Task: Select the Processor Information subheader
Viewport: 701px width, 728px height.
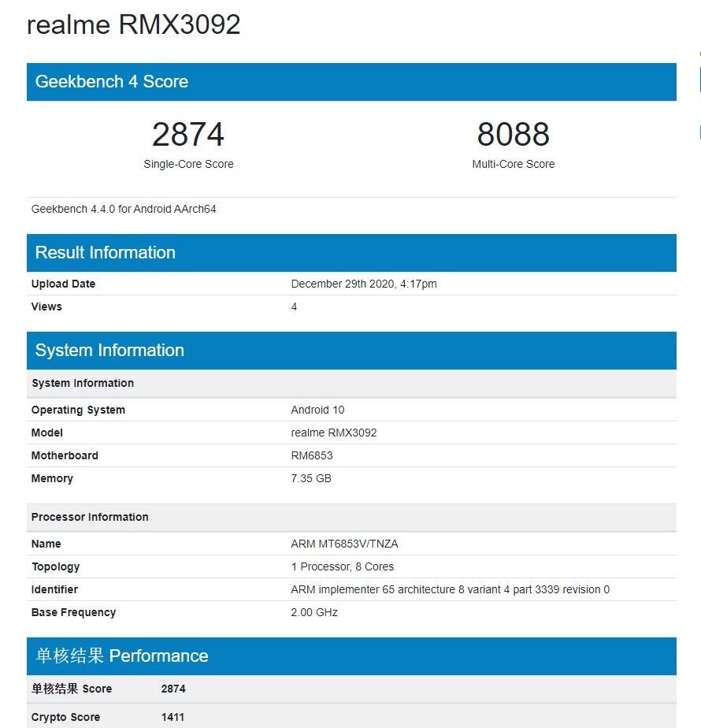Action: [x=90, y=517]
